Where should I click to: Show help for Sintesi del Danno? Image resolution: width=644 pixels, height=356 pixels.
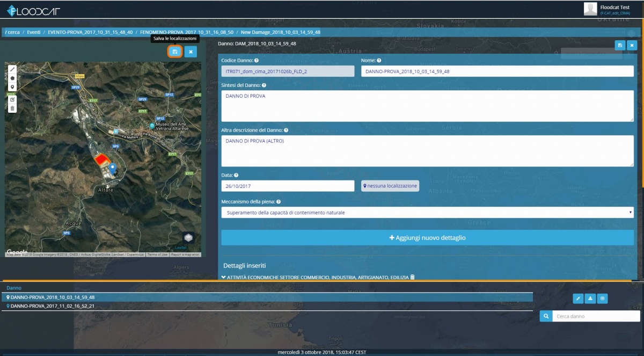coord(264,85)
